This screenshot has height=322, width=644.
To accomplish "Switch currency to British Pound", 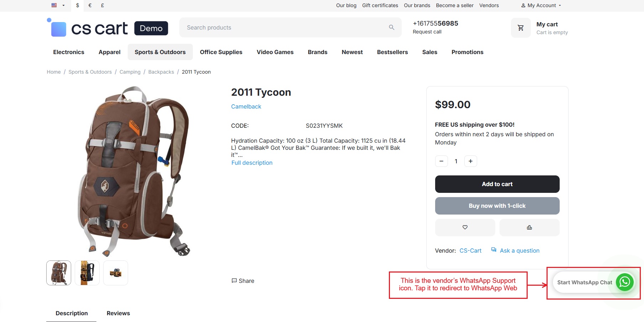I will coord(102,5).
